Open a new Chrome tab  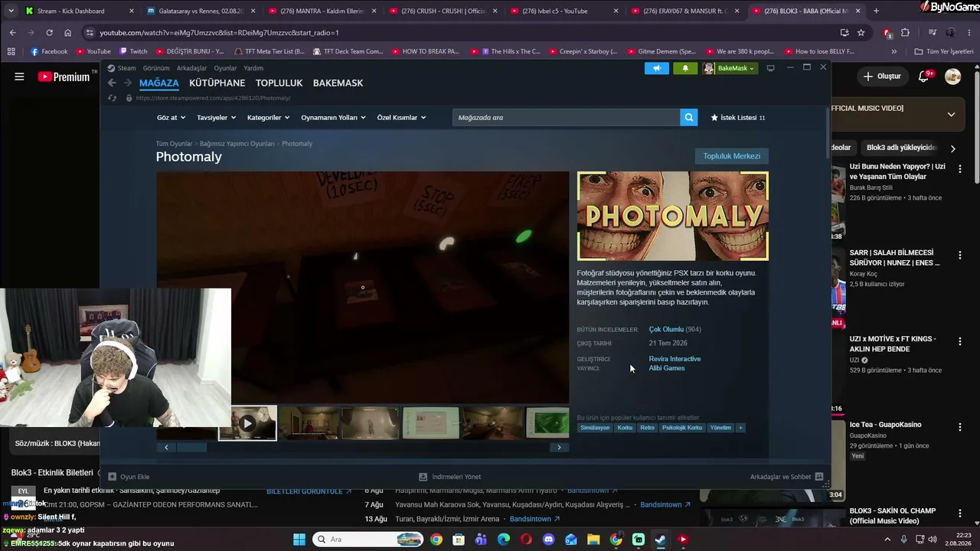(x=876, y=11)
